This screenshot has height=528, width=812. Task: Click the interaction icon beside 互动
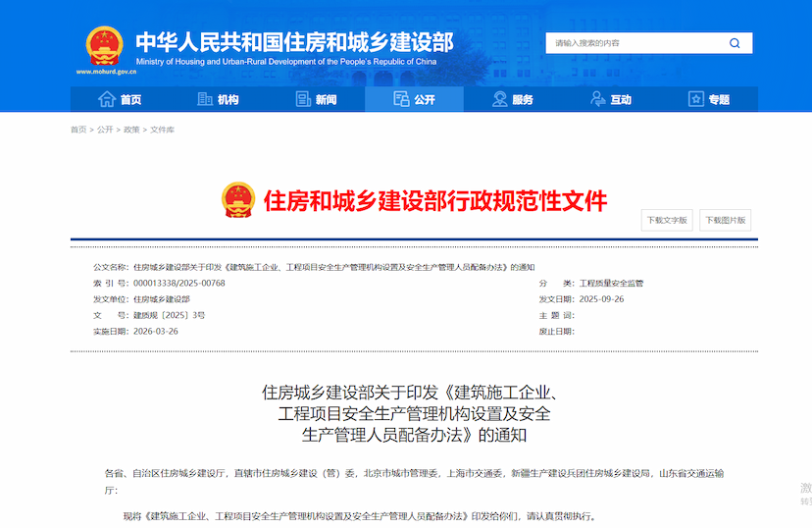pyautogui.click(x=597, y=99)
